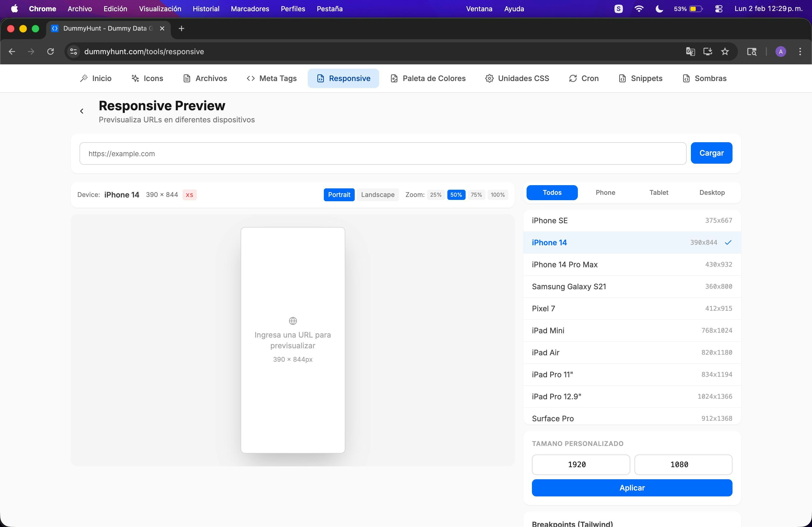Open the site information icon left of URL
This screenshot has width=812, height=527.
(x=73, y=52)
